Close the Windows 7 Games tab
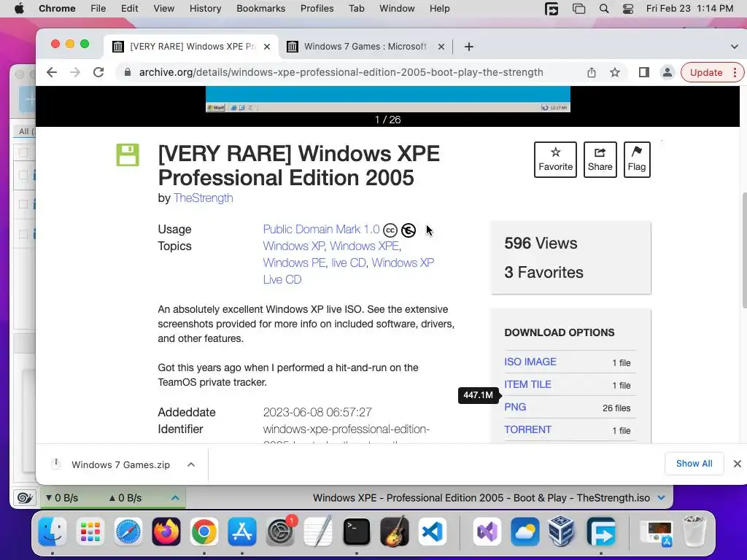 441,47
